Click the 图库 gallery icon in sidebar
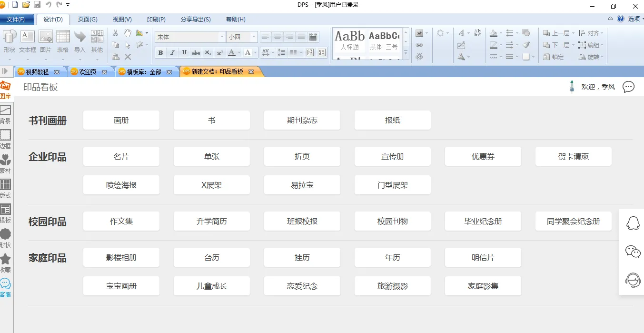This screenshot has width=644, height=333. click(5, 89)
